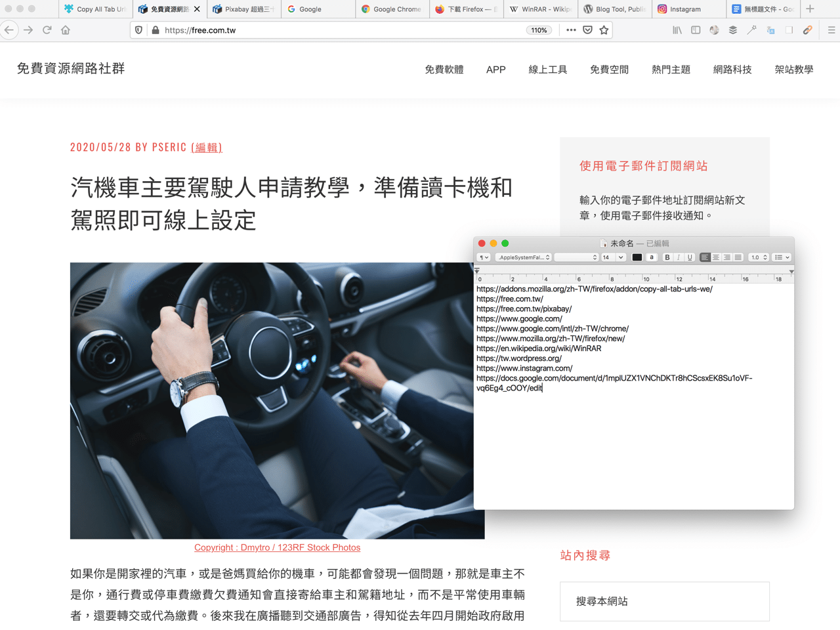This screenshot has height=630, width=840.
Task: Show sidebars using the sidebar icon
Action: pyautogui.click(x=696, y=30)
